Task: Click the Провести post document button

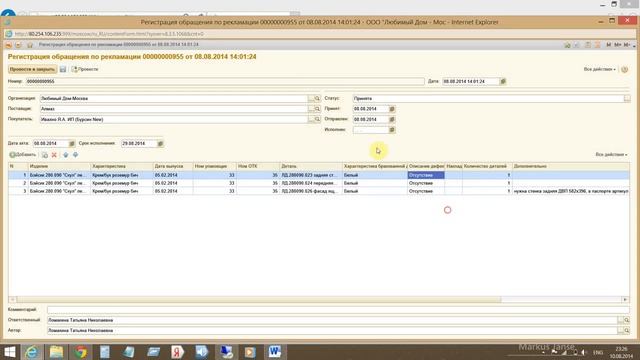Action: point(85,69)
